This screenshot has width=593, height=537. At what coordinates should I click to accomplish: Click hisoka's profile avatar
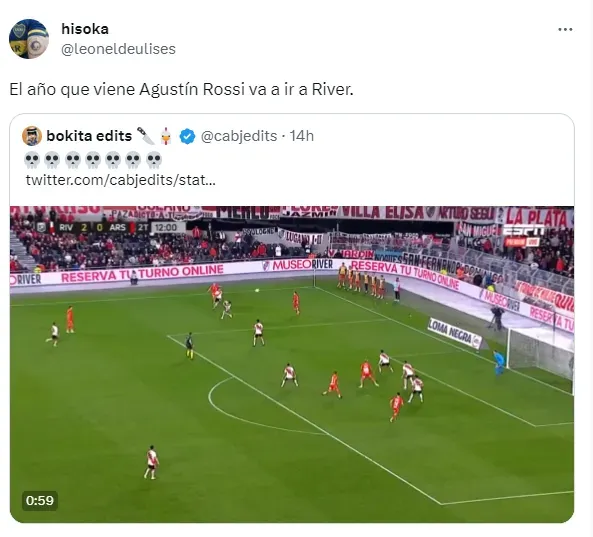[x=29, y=39]
